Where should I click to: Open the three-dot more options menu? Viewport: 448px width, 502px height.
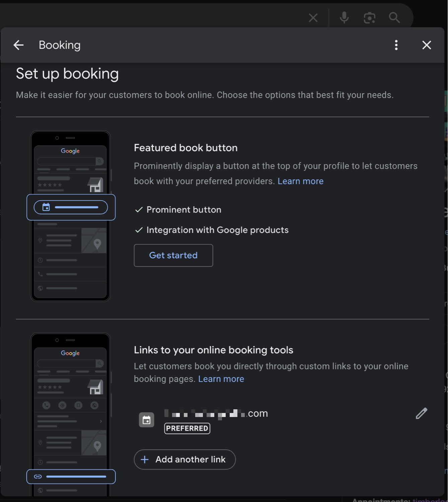396,45
